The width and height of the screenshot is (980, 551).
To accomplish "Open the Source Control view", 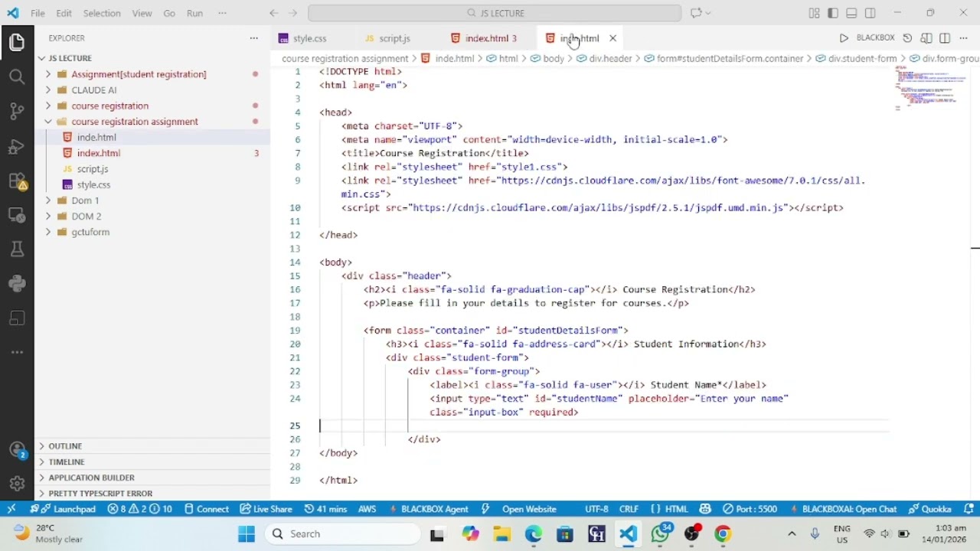I will click(x=17, y=111).
